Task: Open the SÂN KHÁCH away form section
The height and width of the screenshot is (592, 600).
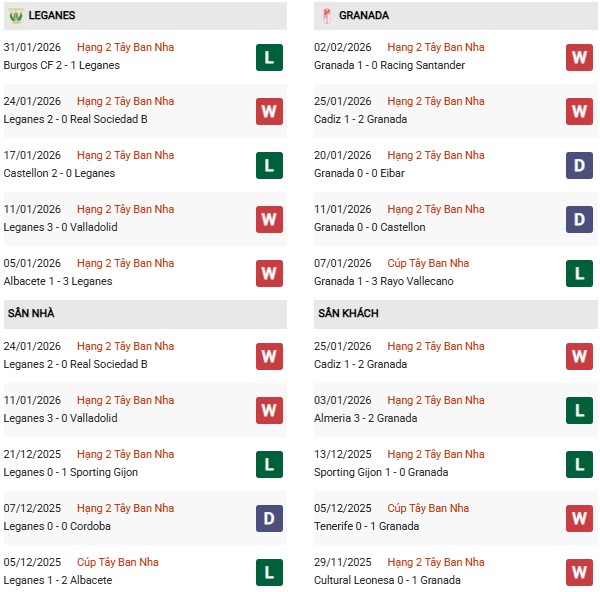Action: (348, 314)
